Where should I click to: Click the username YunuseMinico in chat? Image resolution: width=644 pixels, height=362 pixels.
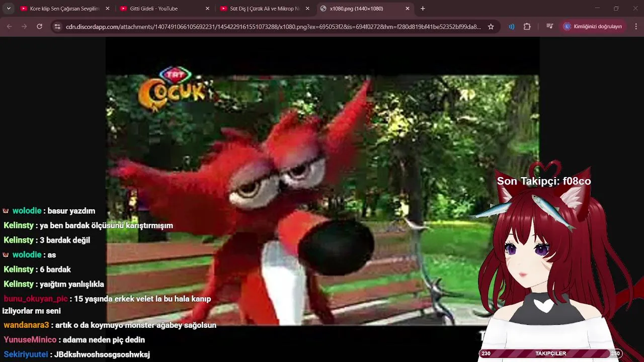[x=30, y=339]
